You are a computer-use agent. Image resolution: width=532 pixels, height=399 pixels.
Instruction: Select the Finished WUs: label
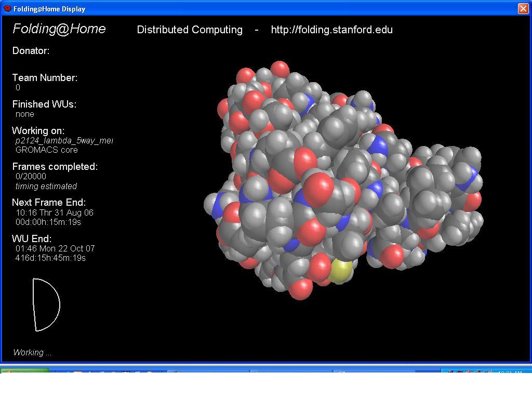44,104
